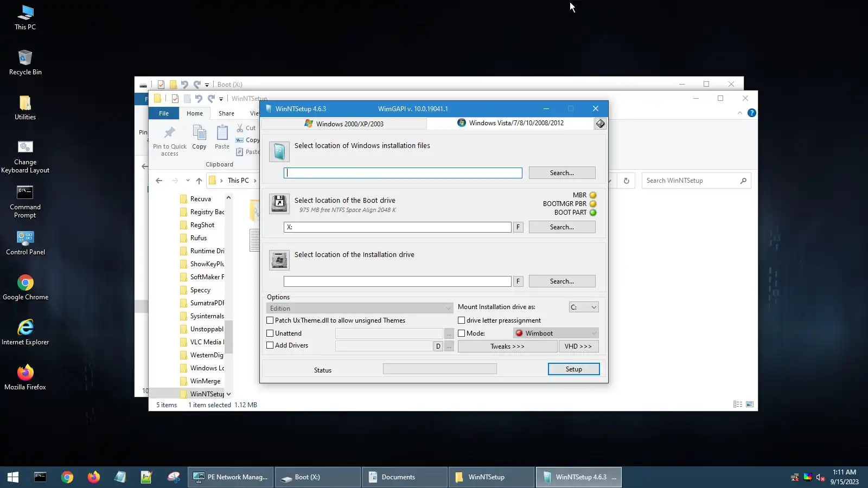Select the Mozilla Firefox desktop shortcut
This screenshot has width=868, height=488.
pyautogui.click(x=25, y=377)
